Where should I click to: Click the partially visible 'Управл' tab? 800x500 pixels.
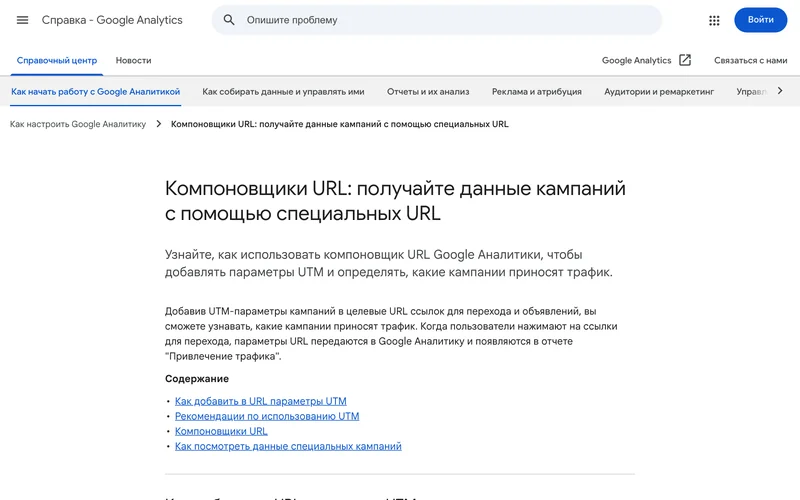tap(752, 92)
